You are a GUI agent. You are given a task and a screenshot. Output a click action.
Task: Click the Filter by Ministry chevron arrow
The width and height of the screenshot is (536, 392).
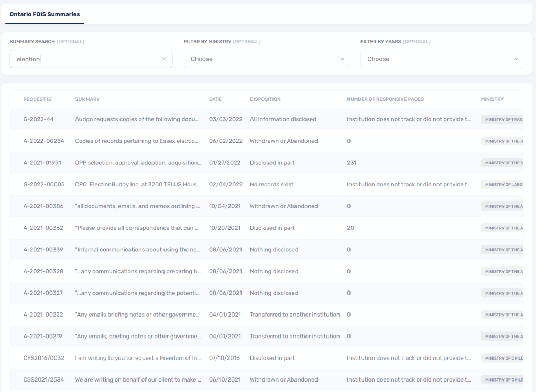[x=342, y=59]
